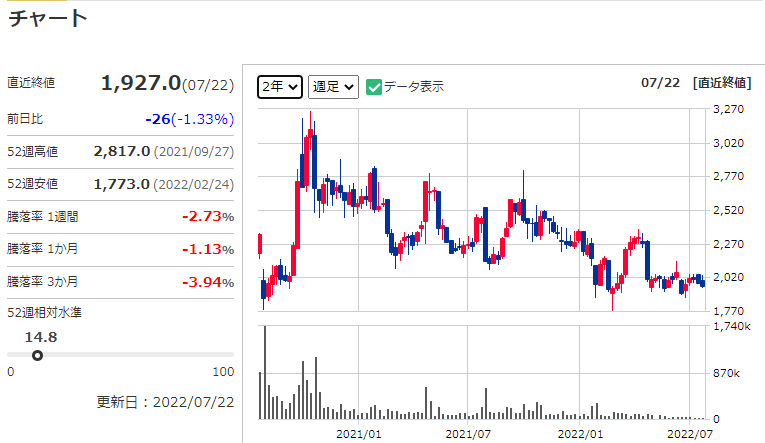Open the 2年 period dropdown
The width and height of the screenshot is (765, 443).
click(x=280, y=87)
